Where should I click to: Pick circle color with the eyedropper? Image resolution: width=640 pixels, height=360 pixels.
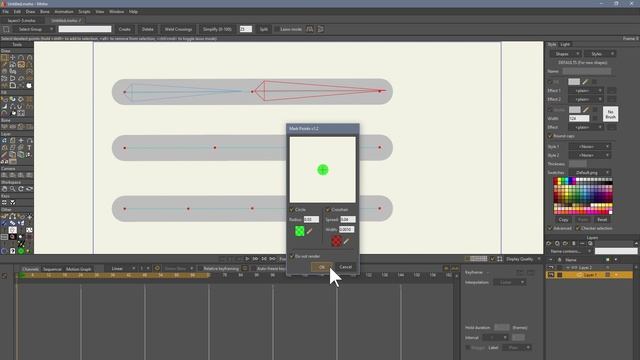point(309,231)
